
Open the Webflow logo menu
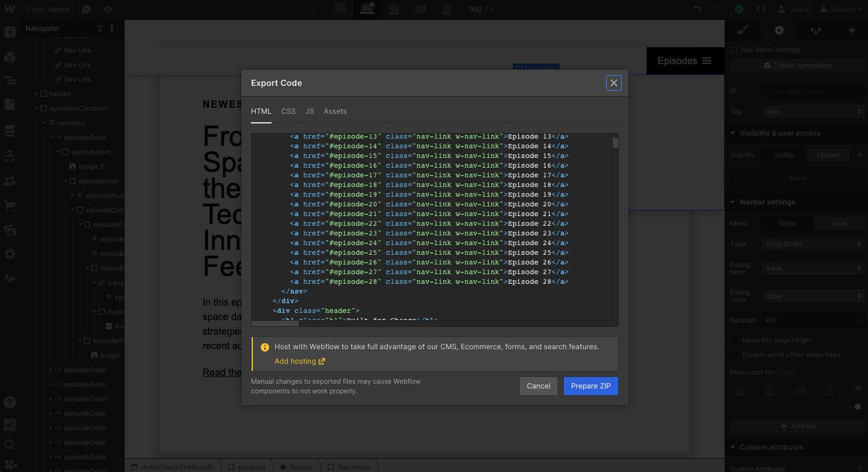(x=10, y=9)
